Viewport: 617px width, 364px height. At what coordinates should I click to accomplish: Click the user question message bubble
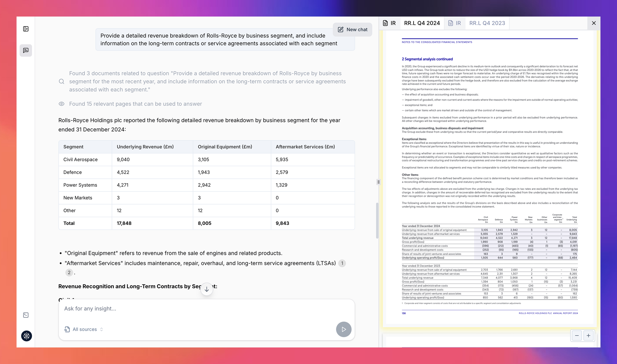[x=225, y=40]
